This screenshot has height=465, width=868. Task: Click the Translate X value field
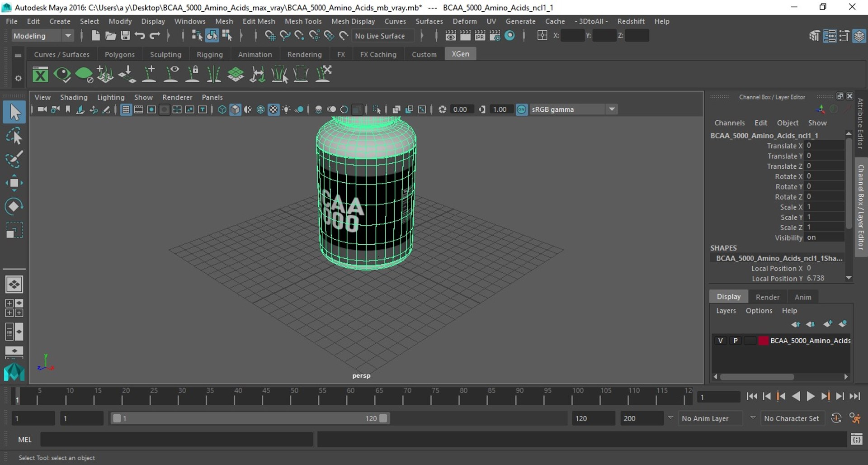[825, 146]
